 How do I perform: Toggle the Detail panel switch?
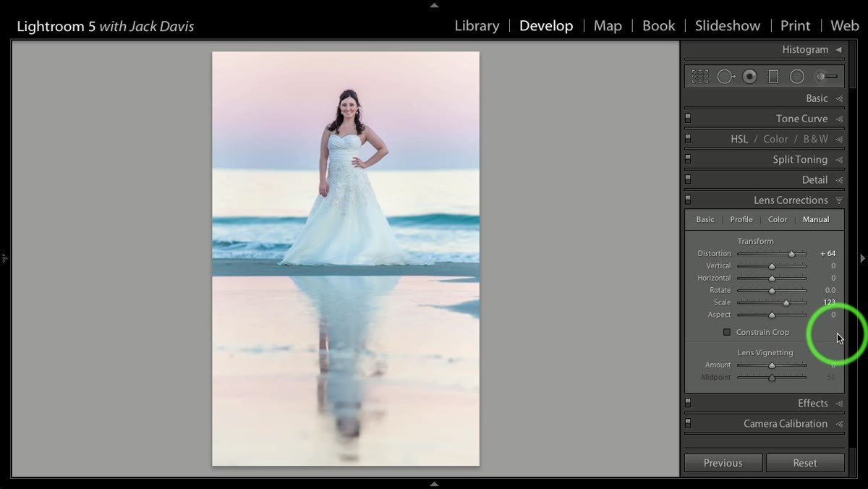tap(688, 179)
